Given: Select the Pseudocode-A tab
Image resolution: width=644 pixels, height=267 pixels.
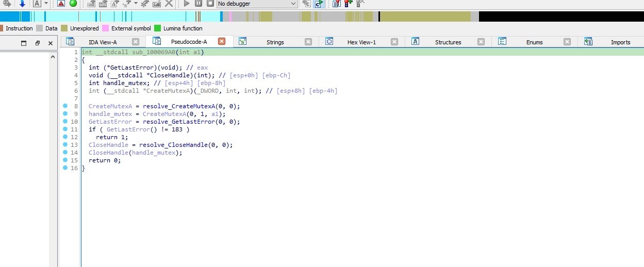Looking at the screenshot, I should coord(189,42).
